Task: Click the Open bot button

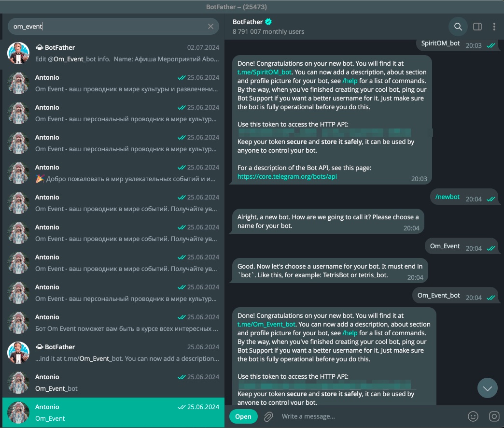Action: click(243, 416)
